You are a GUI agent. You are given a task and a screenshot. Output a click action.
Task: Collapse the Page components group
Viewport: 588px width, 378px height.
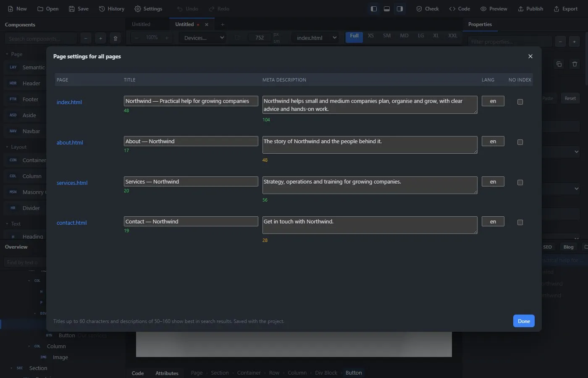tap(7, 54)
